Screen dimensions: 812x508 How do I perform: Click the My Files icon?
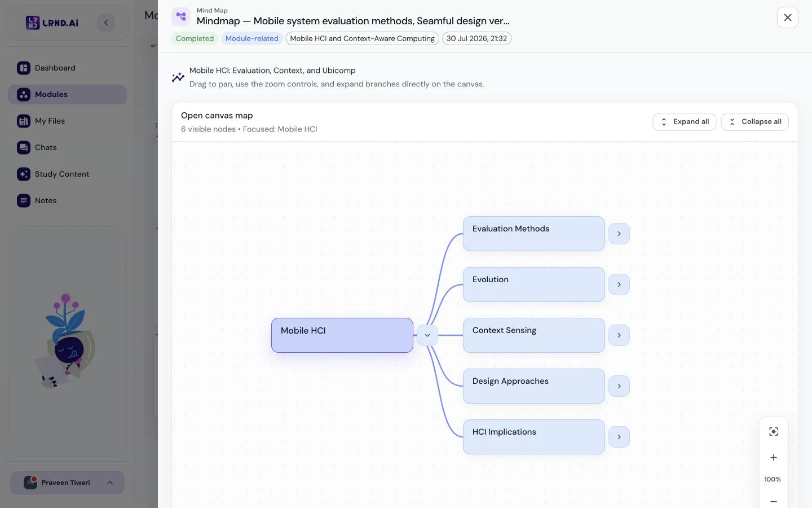pyautogui.click(x=24, y=121)
